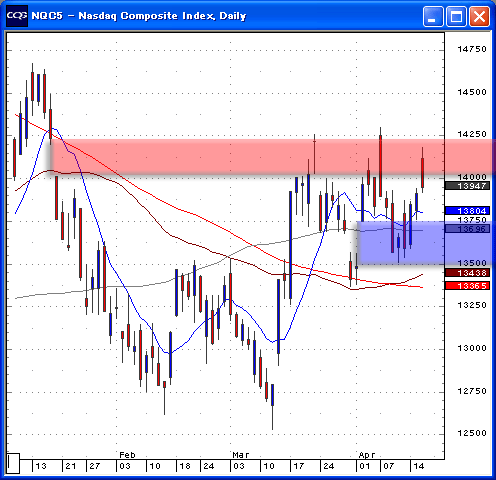The height and width of the screenshot is (480, 496).
Task: Click the 12500 price axis label
Action: tap(472, 433)
